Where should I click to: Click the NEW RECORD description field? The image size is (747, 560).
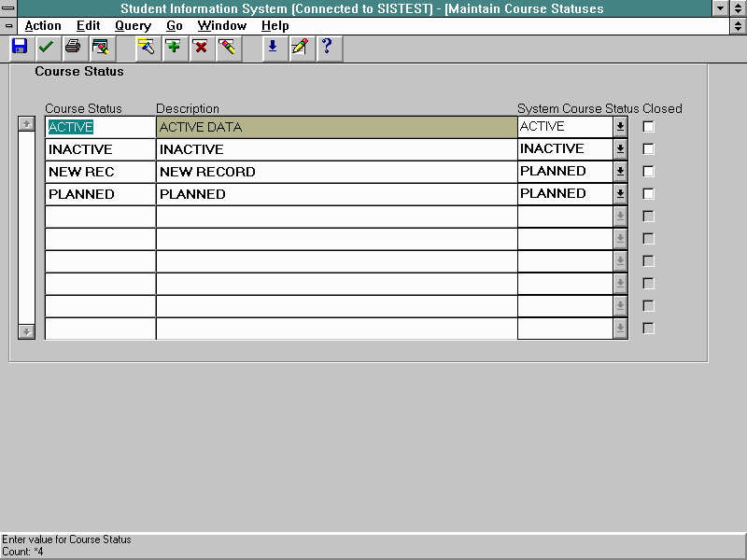(336, 172)
